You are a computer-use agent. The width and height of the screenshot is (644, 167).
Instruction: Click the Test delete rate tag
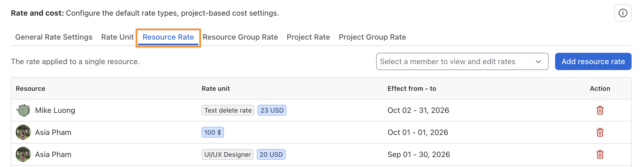(228, 110)
